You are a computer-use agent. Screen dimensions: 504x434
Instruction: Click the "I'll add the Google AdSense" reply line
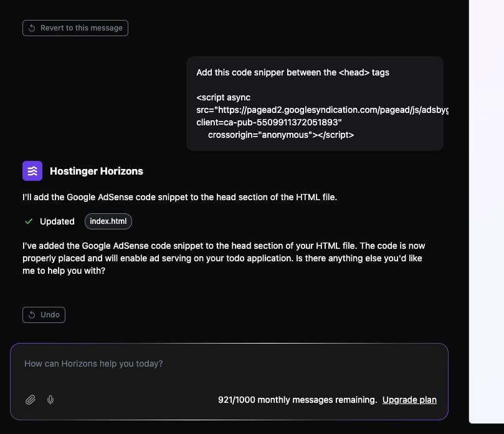(x=180, y=197)
